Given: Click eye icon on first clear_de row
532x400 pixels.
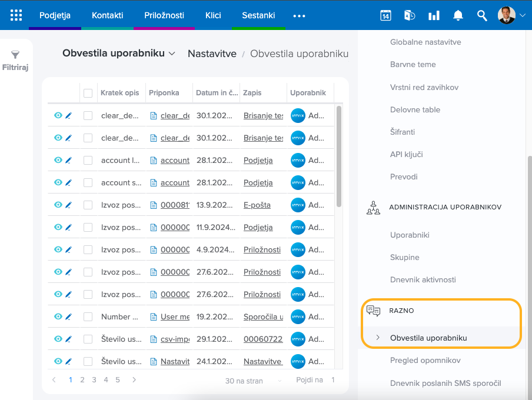Looking at the screenshot, I should [58, 116].
